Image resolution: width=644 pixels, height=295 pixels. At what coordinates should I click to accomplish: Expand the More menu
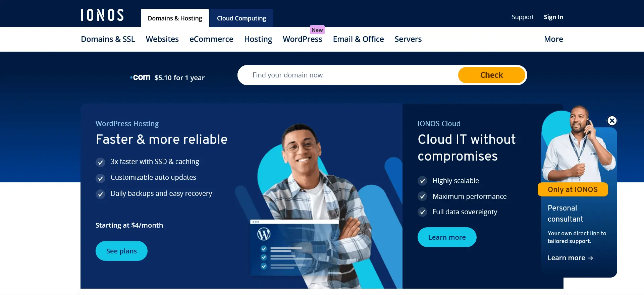553,39
